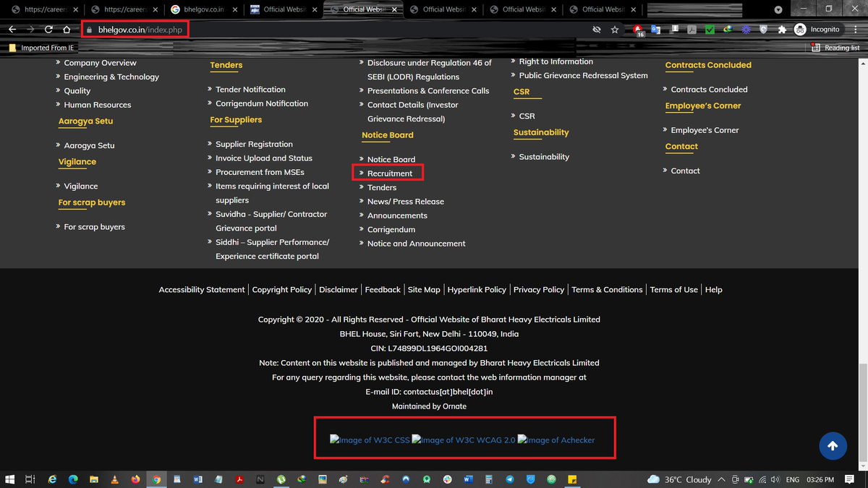The width and height of the screenshot is (868, 488).
Task: Click the third-party cookies blocked eye icon
Action: (597, 30)
